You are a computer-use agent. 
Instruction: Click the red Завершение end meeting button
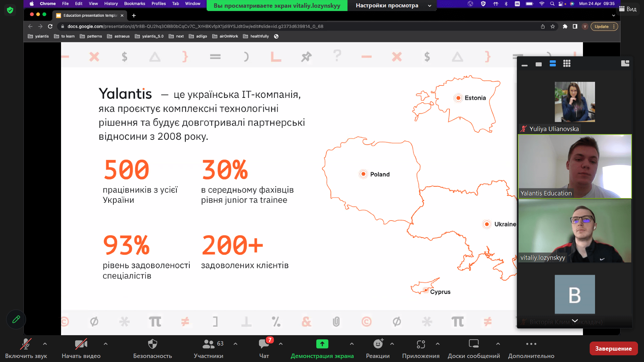pos(613,349)
